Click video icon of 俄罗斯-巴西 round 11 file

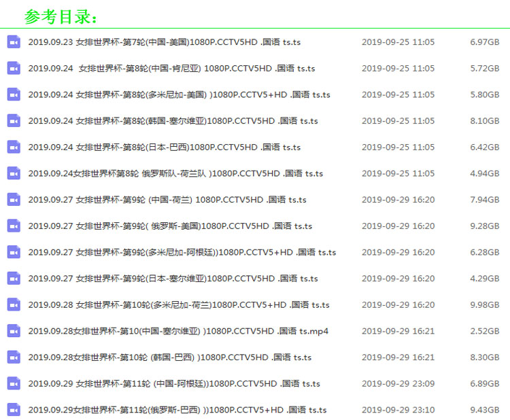(x=14, y=410)
